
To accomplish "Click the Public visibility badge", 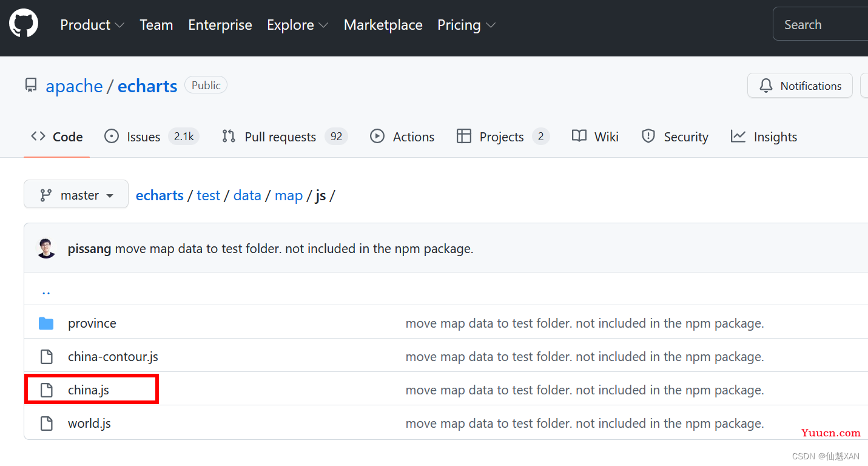I will [206, 86].
